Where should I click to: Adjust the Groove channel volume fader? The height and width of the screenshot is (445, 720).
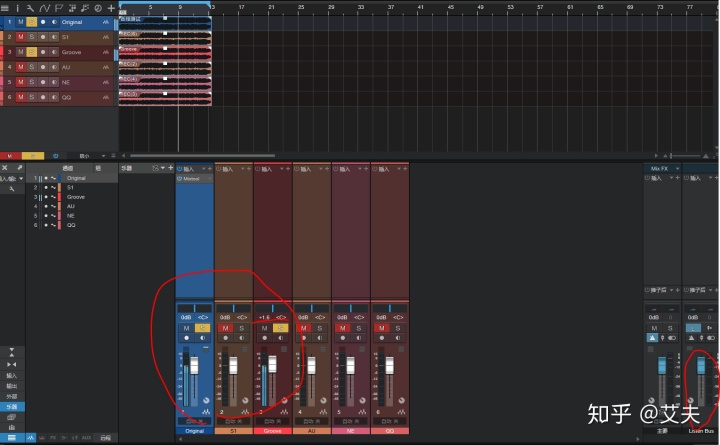point(272,364)
